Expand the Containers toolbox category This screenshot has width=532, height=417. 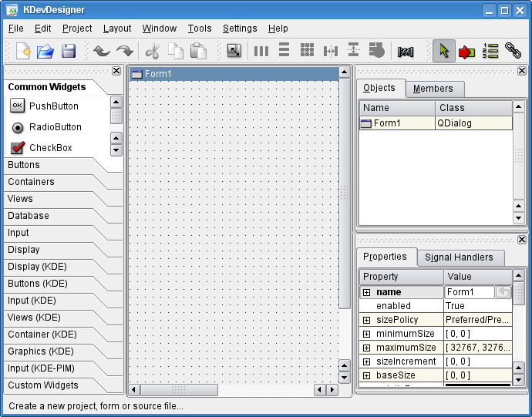coord(31,182)
